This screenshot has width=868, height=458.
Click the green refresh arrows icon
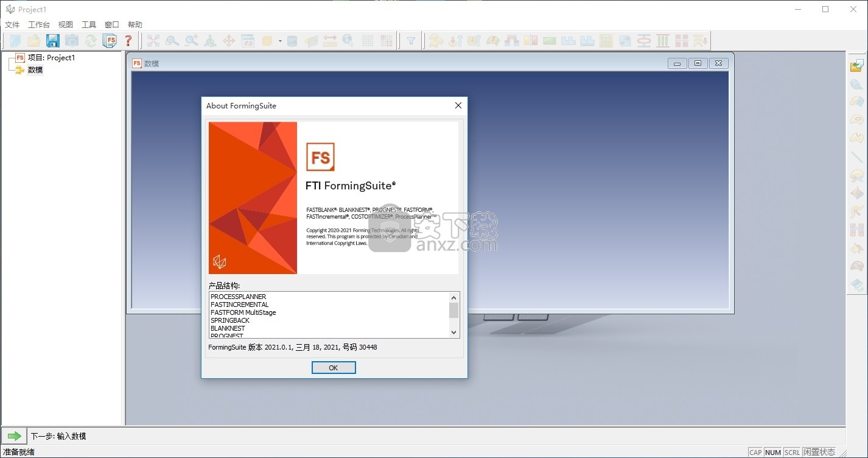(x=91, y=41)
